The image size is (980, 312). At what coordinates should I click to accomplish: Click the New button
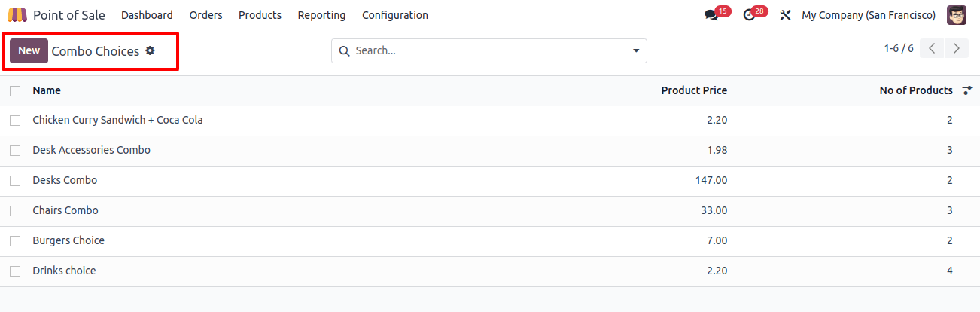29,50
